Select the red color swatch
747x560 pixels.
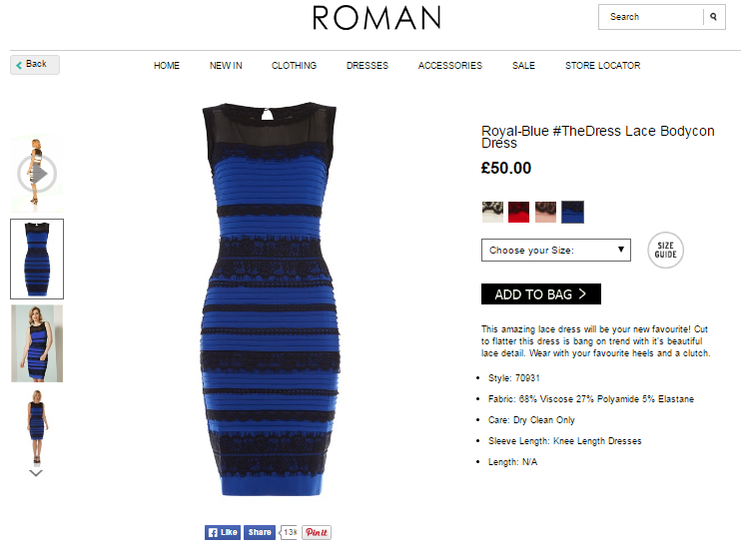[x=518, y=212]
